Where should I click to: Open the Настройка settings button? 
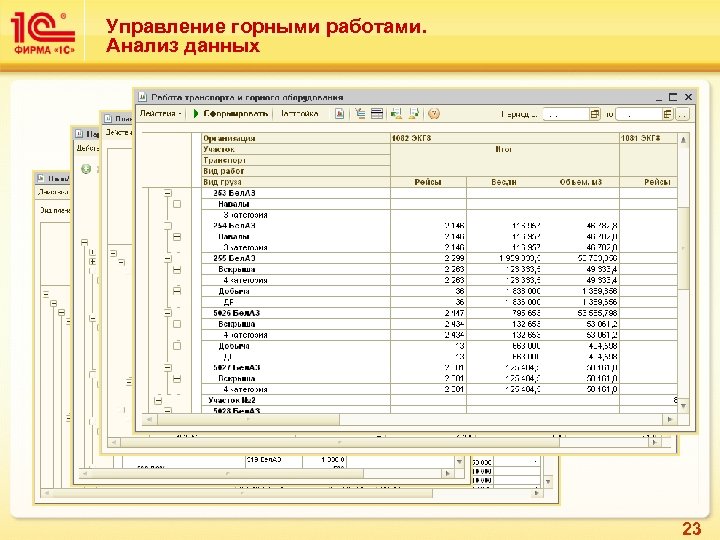299,113
